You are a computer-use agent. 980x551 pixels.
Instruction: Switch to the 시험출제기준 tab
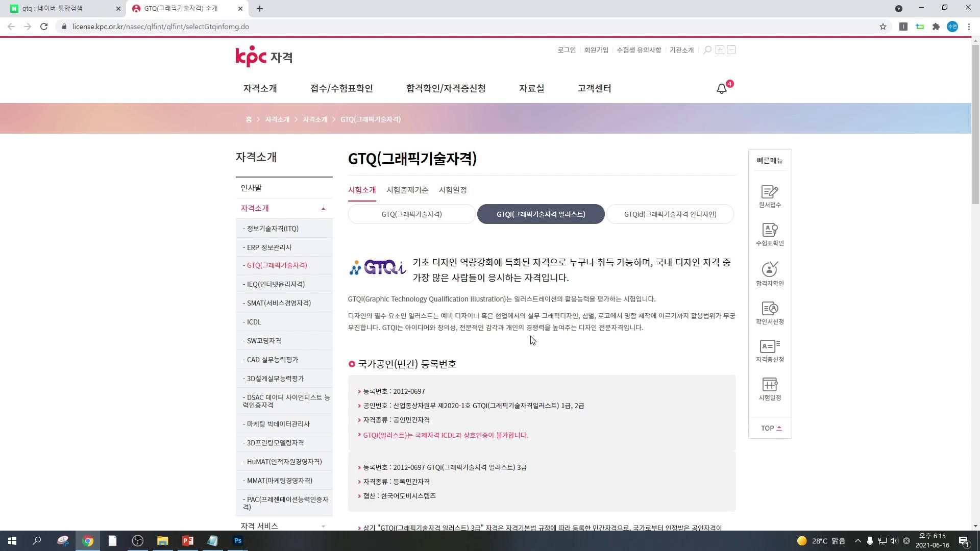(407, 190)
